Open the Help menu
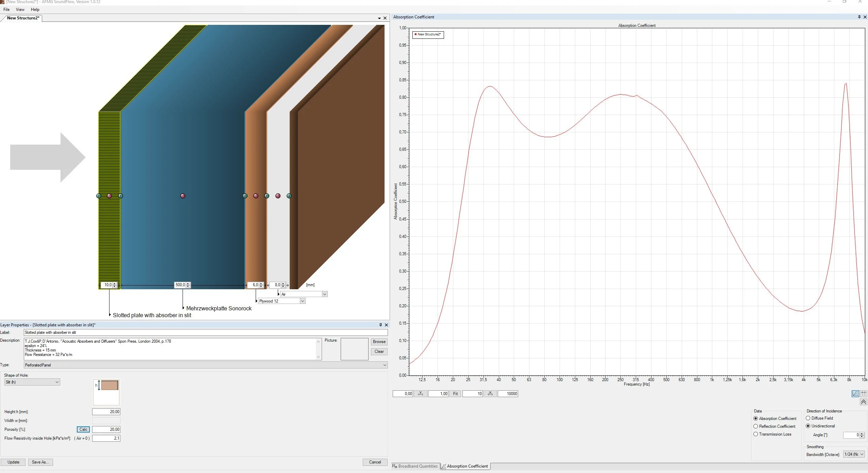The width and height of the screenshot is (868, 473). pos(35,10)
